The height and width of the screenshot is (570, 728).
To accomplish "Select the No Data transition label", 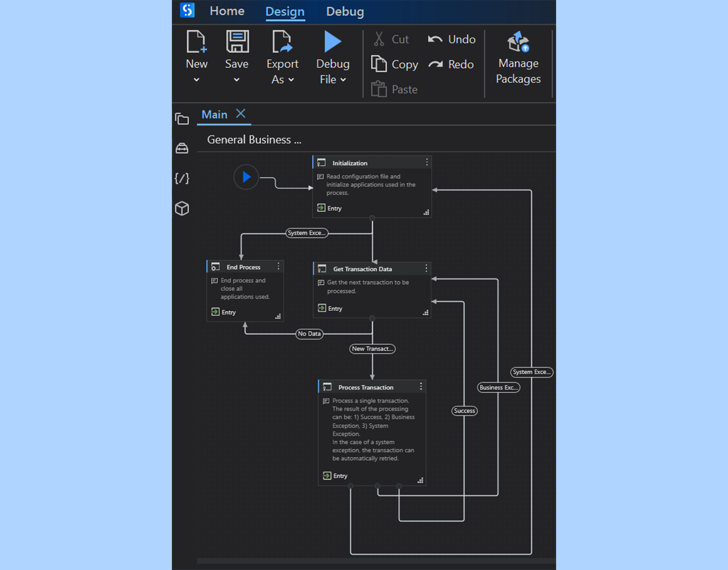I will [309, 334].
